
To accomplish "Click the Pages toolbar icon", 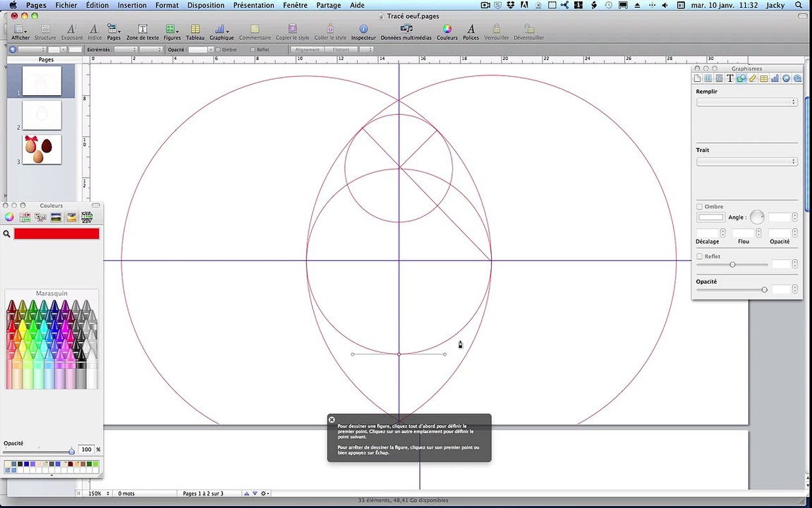I will click(x=114, y=32).
